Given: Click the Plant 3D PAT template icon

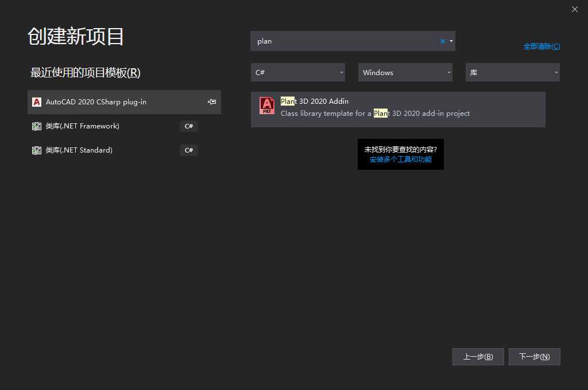Looking at the screenshot, I should 267,106.
